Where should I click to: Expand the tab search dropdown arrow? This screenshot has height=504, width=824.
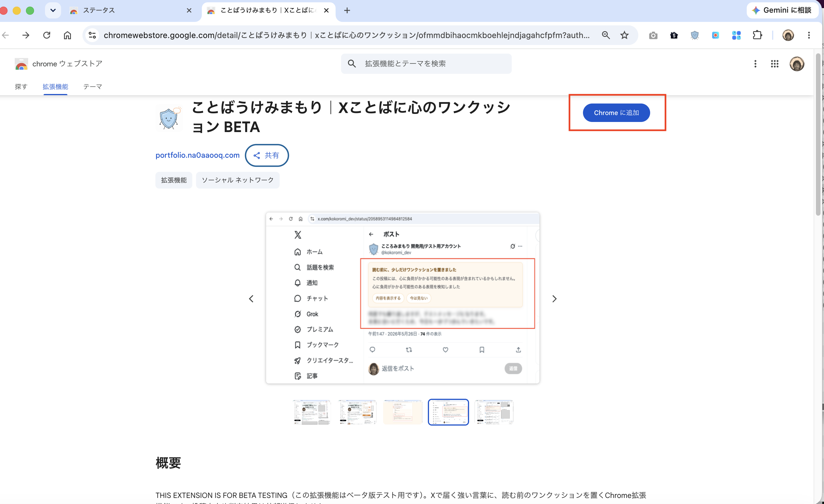pyautogui.click(x=53, y=10)
